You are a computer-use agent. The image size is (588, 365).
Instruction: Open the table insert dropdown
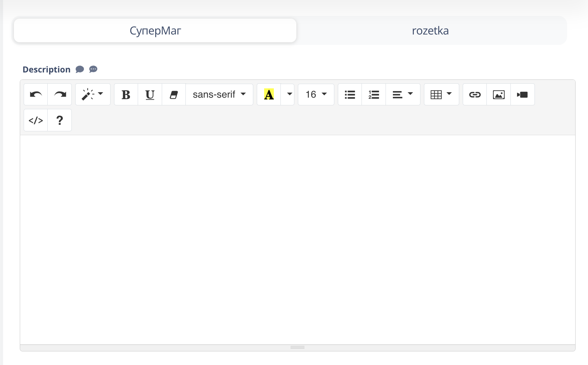pos(441,95)
